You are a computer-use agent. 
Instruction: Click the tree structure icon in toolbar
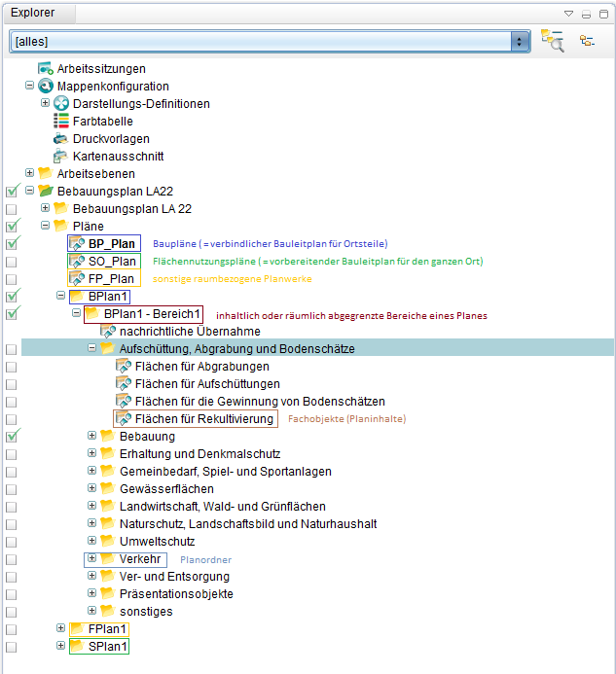coord(587,42)
